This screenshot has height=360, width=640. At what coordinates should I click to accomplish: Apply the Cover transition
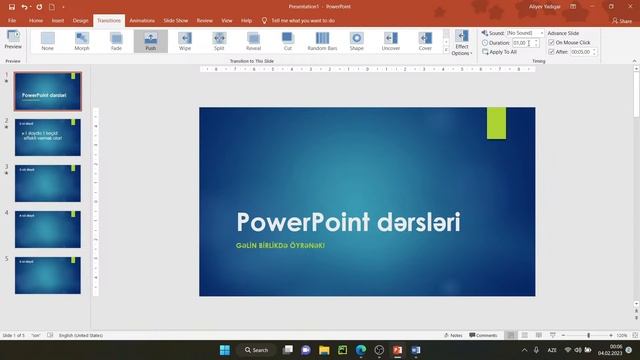click(x=425, y=41)
